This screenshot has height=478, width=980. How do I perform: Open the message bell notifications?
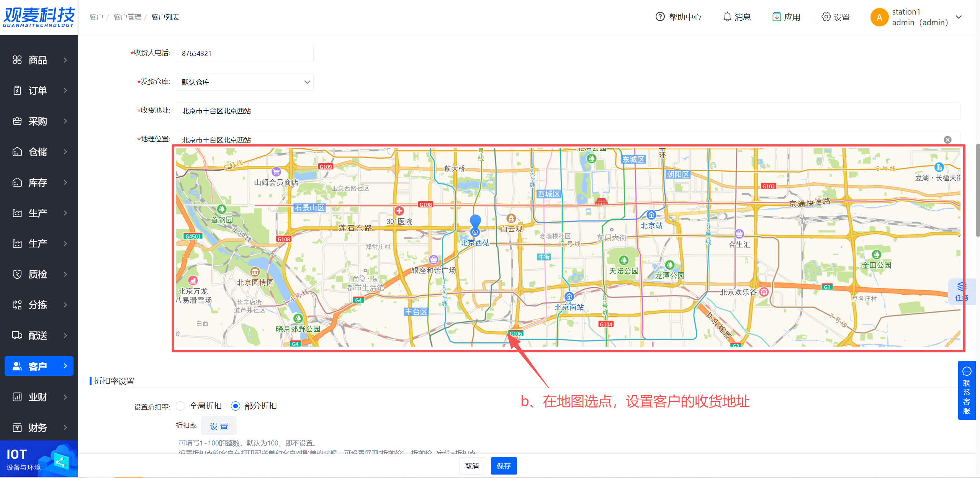[x=727, y=17]
